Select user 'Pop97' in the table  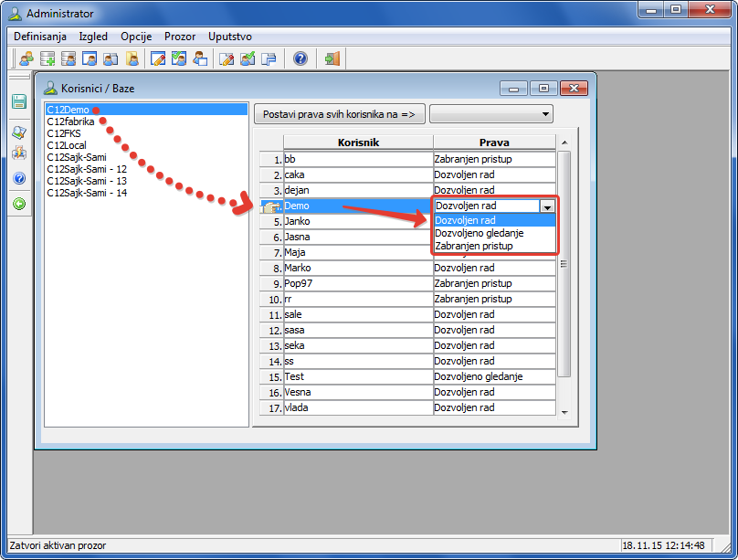point(358,284)
